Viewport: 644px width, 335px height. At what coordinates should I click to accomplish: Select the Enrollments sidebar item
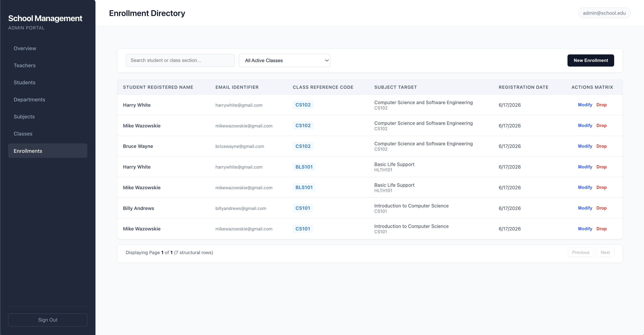(x=48, y=151)
